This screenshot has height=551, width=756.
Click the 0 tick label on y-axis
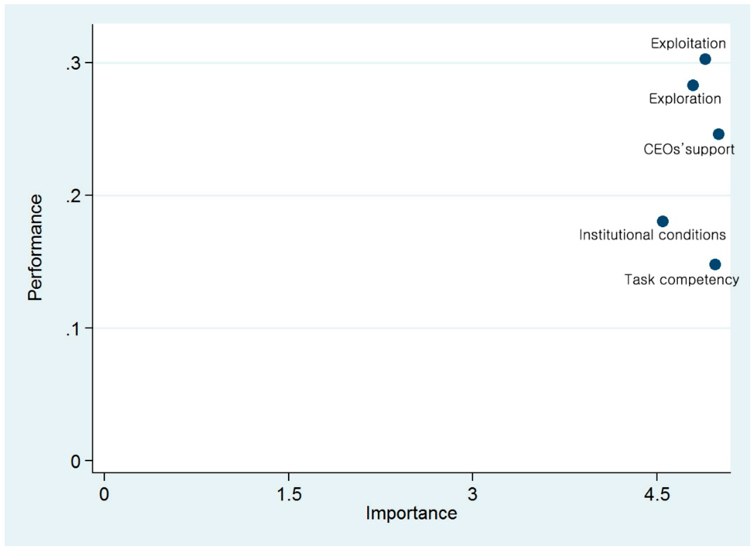tap(76, 462)
